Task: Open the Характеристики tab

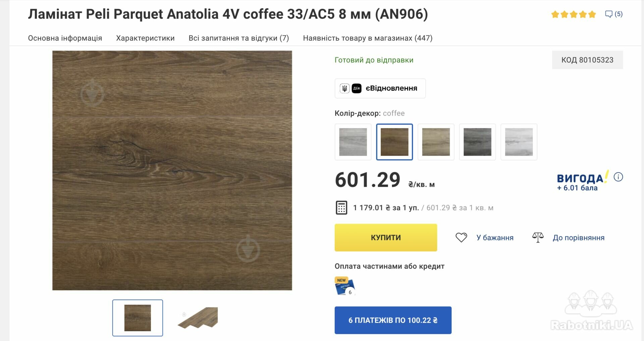Action: (145, 38)
